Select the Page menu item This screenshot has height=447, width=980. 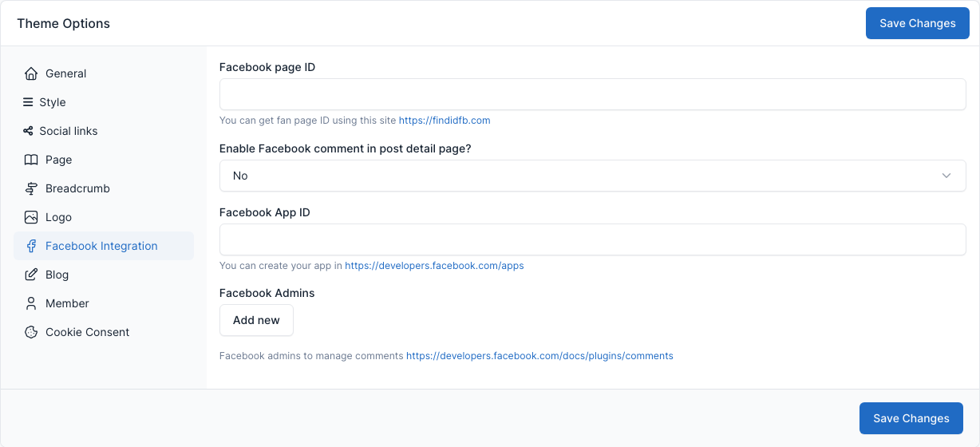point(104,160)
